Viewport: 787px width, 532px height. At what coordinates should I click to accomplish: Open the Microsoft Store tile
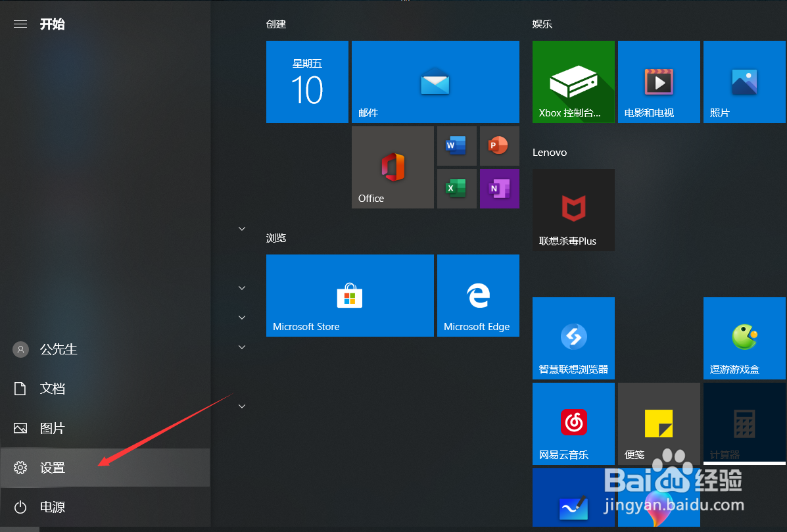350,296
